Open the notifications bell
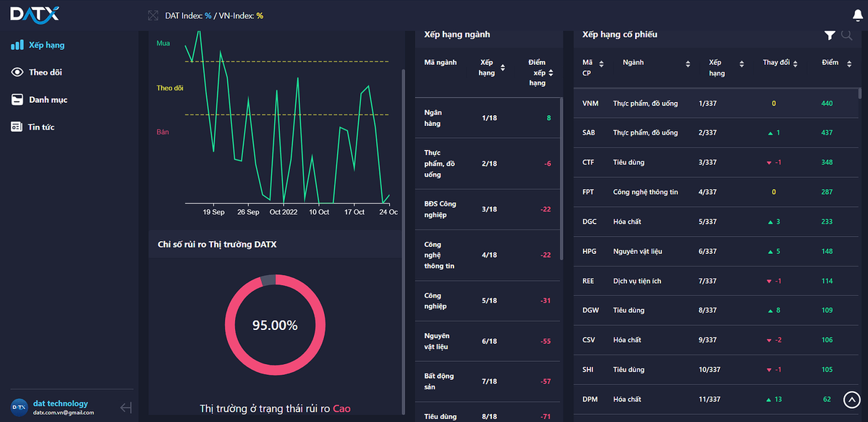The height and width of the screenshot is (422, 868). [x=858, y=14]
